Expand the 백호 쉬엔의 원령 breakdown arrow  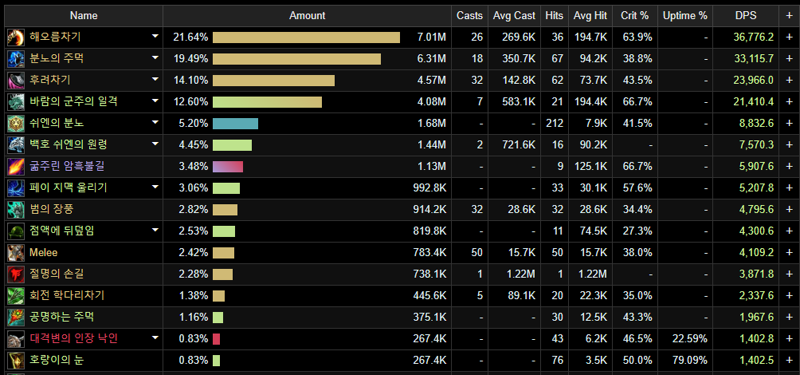155,144
